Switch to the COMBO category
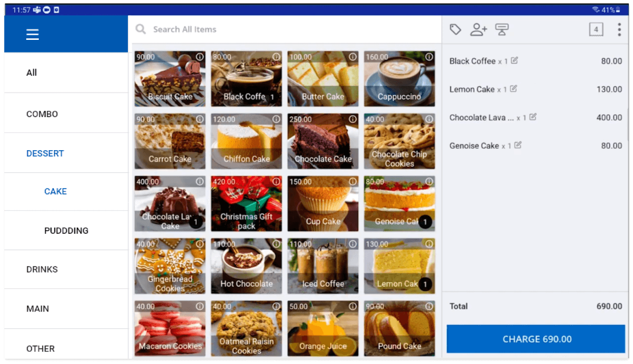 click(42, 114)
